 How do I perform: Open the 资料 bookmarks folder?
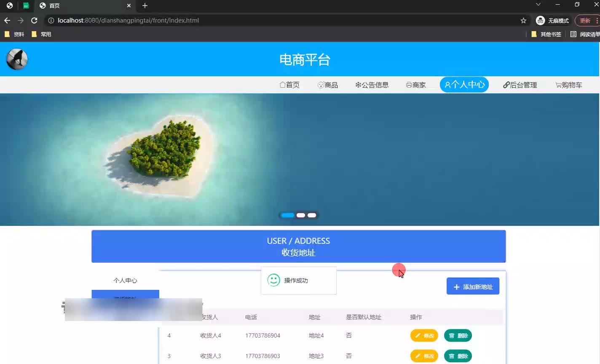pos(14,34)
